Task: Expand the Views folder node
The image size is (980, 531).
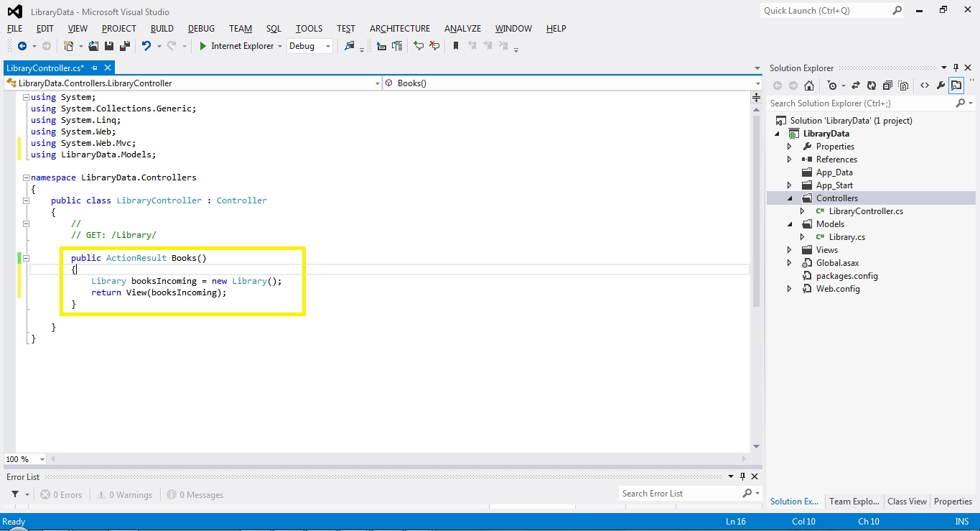Action: tap(789, 250)
